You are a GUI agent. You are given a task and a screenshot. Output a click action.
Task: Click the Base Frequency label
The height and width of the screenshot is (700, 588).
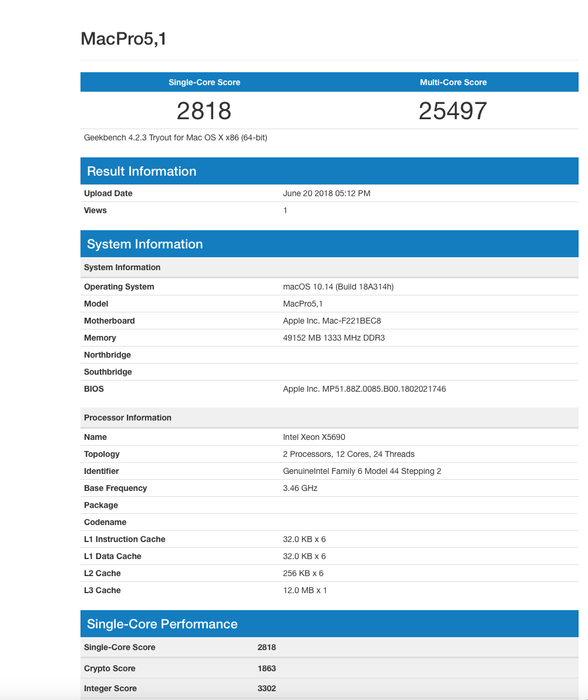tap(115, 488)
